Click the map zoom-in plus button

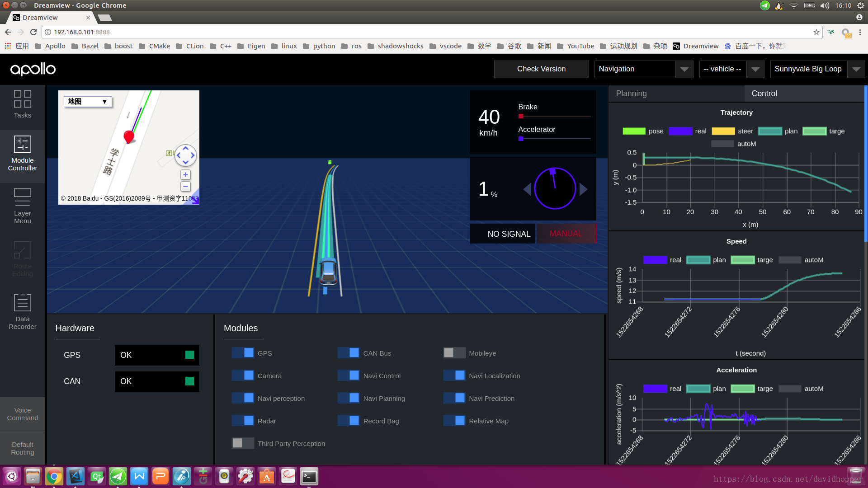[185, 175]
